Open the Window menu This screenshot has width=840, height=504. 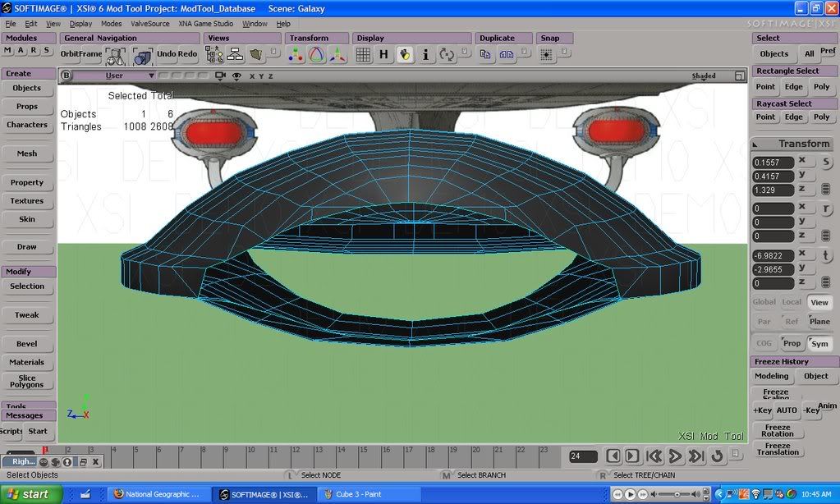click(255, 24)
